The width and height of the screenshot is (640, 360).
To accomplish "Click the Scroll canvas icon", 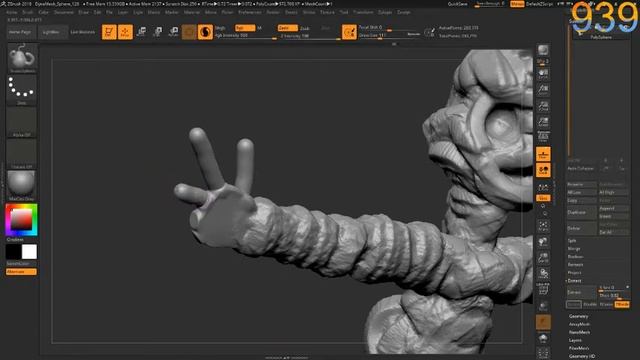I will 543,74.
